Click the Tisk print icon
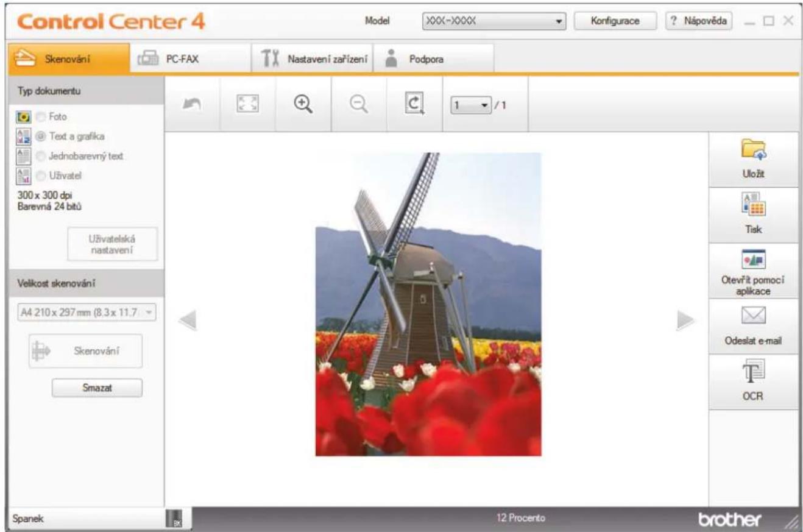This screenshot has height=532, width=803. (x=754, y=205)
